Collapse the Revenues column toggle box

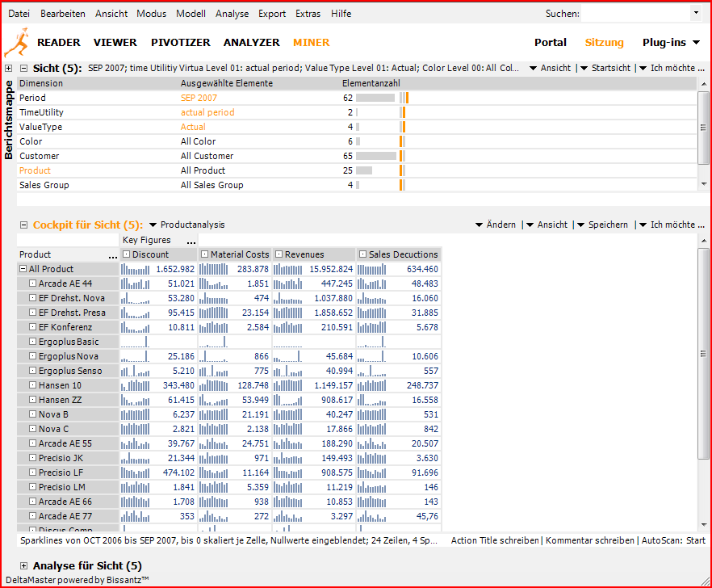click(279, 254)
